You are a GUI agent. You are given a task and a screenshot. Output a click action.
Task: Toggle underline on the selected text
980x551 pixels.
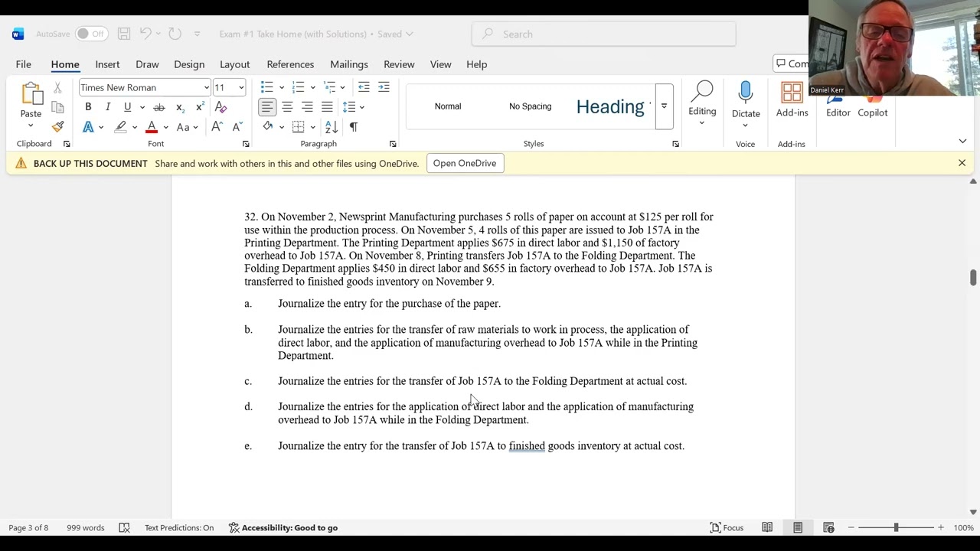tap(127, 107)
